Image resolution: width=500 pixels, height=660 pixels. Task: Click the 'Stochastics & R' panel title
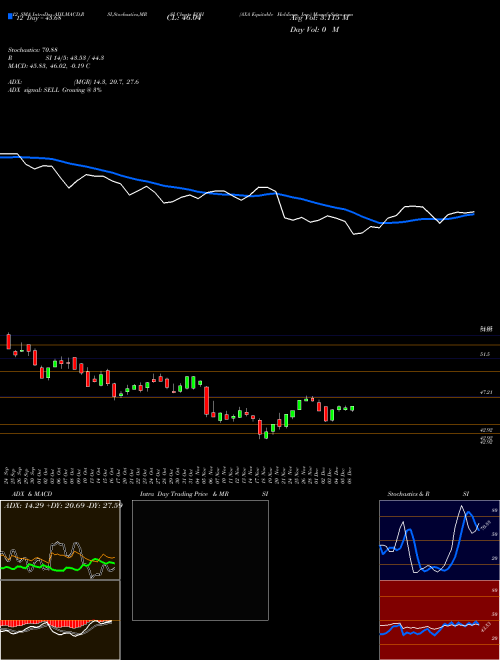point(408,494)
